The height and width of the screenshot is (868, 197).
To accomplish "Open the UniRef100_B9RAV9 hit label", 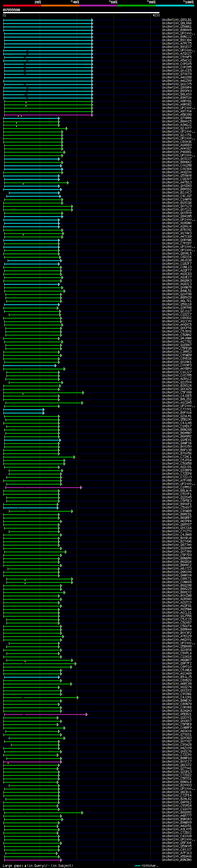I will [x=177, y=30].
